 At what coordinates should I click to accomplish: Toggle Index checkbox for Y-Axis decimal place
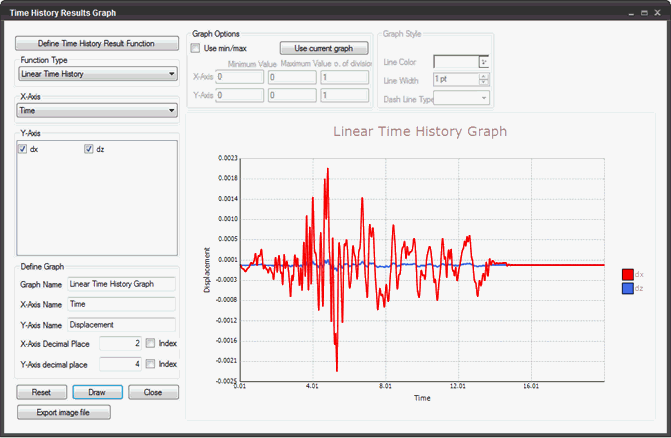coord(150,363)
